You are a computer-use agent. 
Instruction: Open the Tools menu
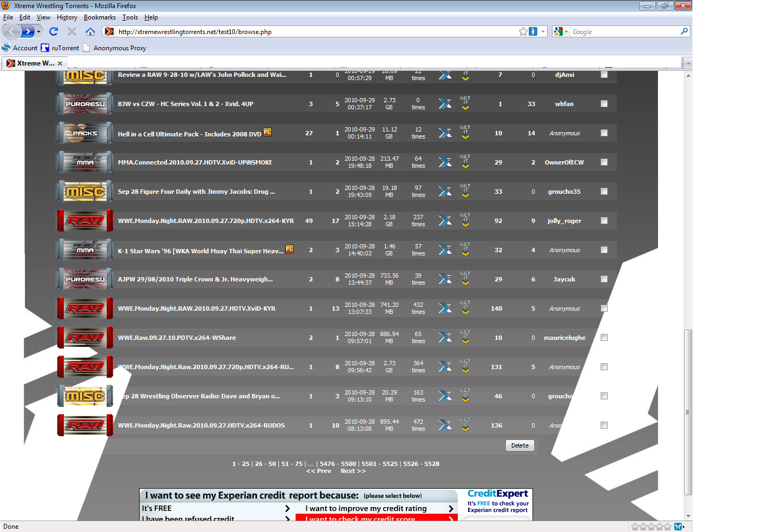click(x=130, y=17)
